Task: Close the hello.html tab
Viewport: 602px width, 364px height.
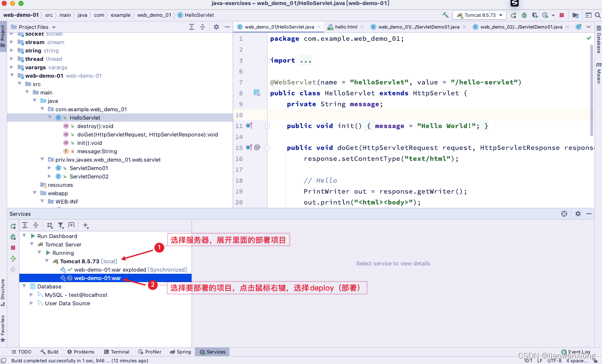Action: (x=362, y=27)
